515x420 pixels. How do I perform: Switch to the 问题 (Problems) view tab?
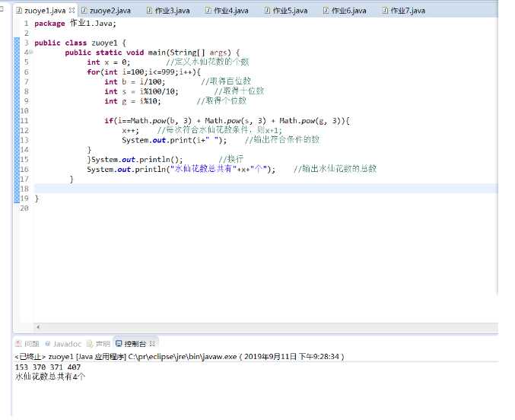[x=27, y=344]
